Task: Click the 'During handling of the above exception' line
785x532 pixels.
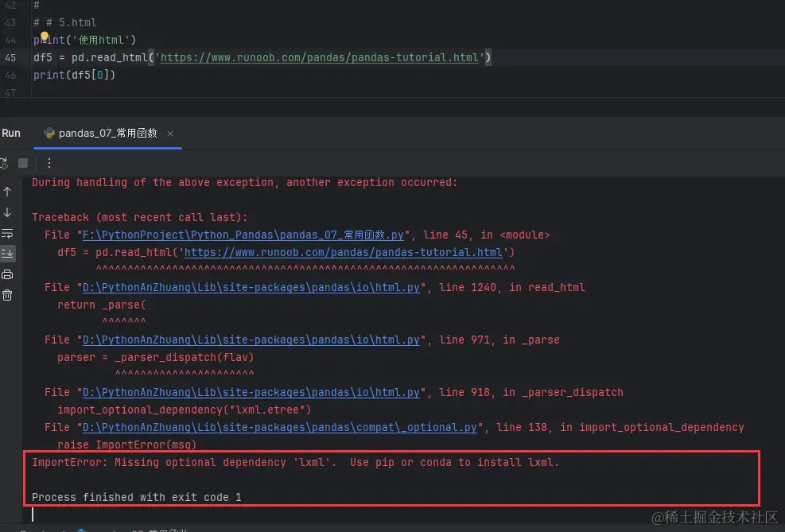Action: pos(245,182)
